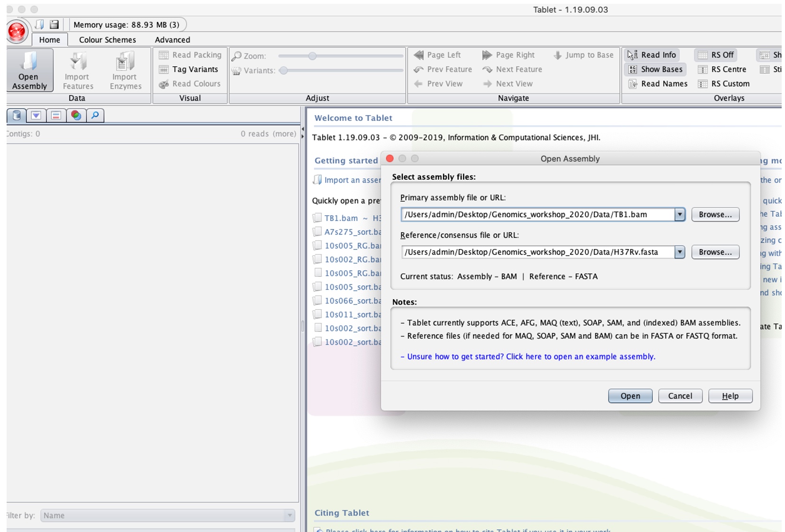Enable the RS Centre option
The height and width of the screenshot is (532, 785).
(722, 69)
